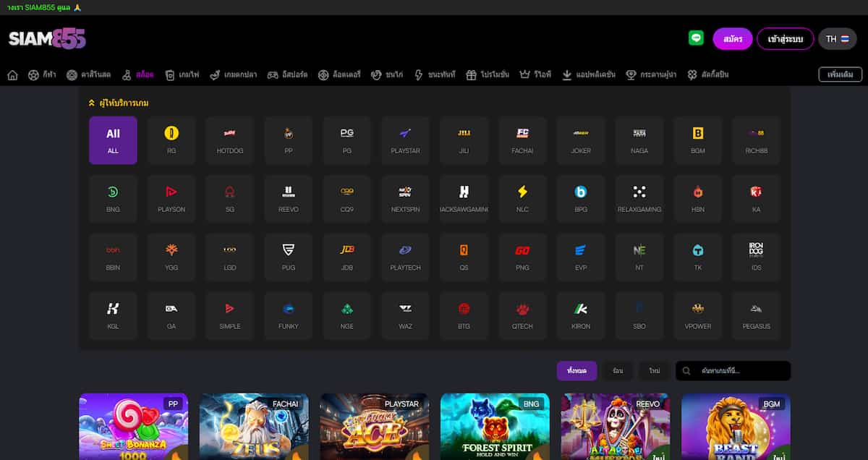Click the เข้าสู่ระบบ login button

(786, 38)
